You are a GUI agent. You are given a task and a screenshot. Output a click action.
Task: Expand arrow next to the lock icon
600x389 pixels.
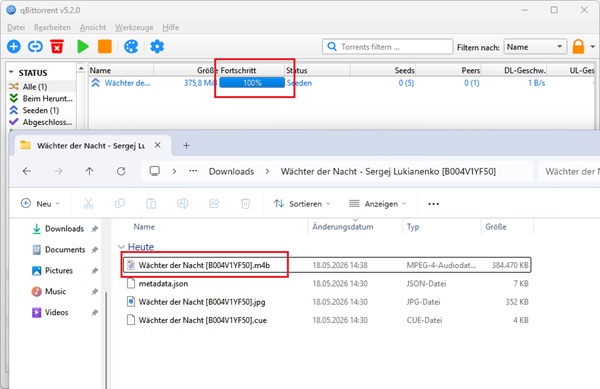tap(593, 47)
